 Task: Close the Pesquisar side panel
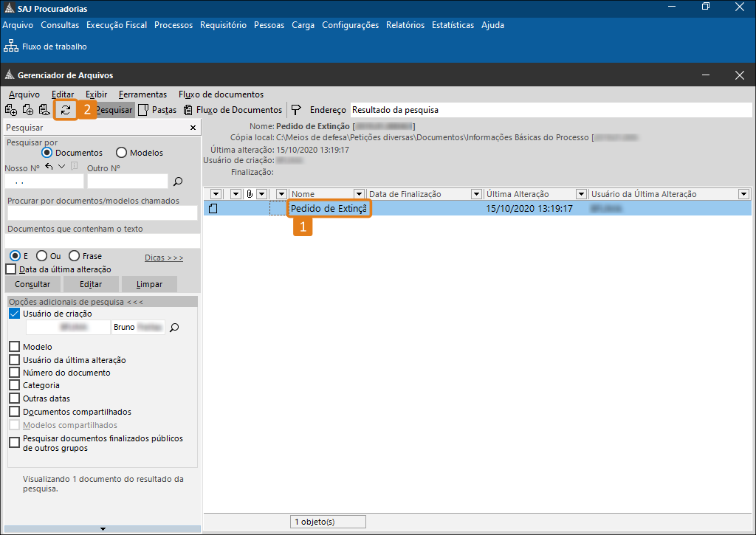click(193, 128)
